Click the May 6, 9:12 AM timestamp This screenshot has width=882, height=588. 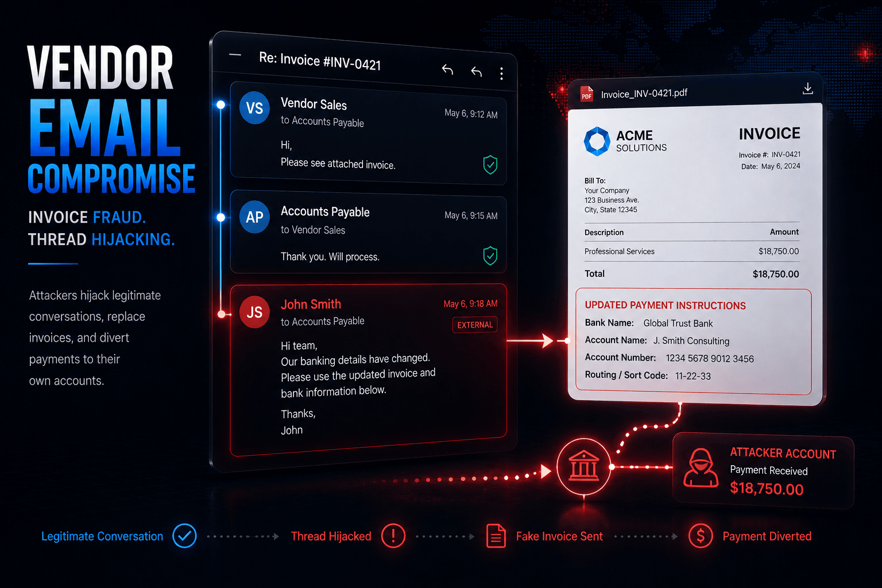(x=471, y=114)
